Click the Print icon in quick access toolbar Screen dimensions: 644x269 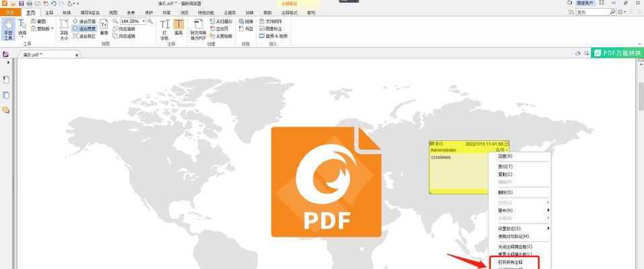pos(29,3)
